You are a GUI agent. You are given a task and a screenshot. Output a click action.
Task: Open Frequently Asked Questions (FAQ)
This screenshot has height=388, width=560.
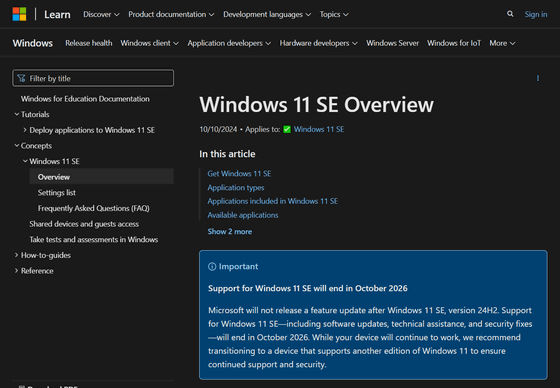click(94, 208)
